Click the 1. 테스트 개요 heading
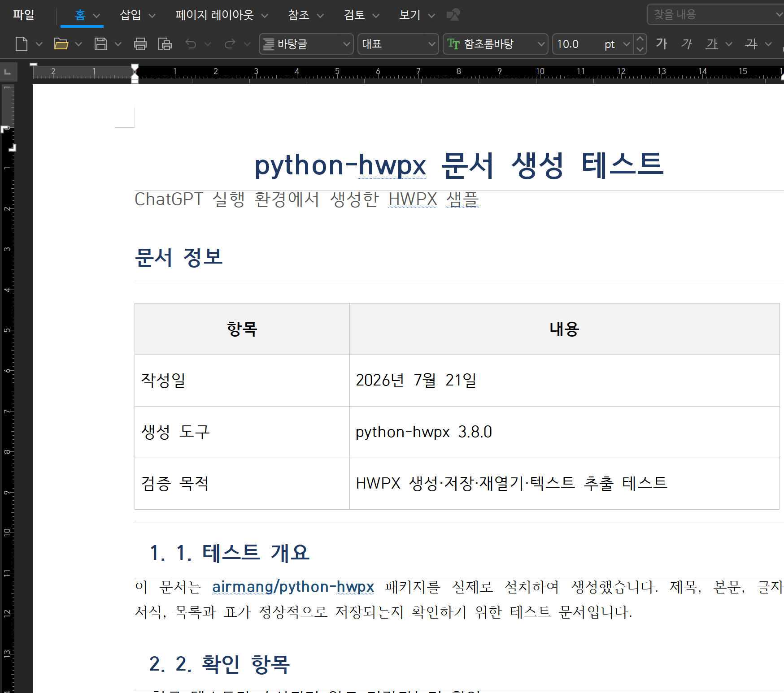 point(229,553)
